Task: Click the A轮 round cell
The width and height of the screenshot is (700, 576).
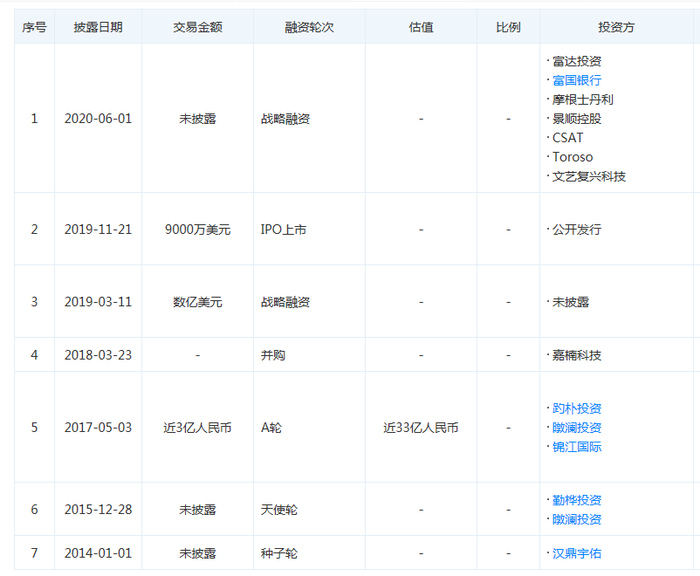Action: pos(271,428)
